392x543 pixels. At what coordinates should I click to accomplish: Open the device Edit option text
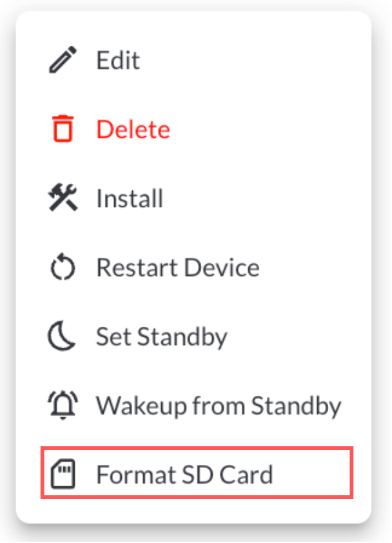point(118,61)
